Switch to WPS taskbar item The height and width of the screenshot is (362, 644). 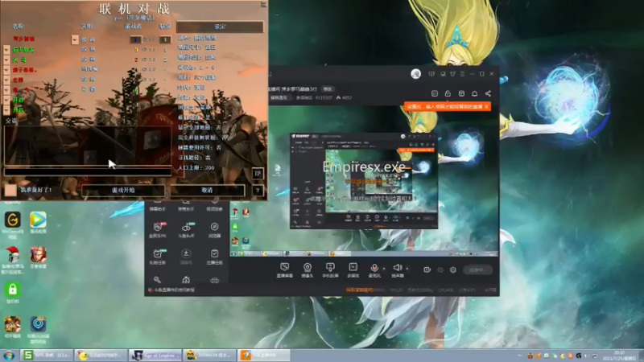pyautogui.click(x=47, y=355)
